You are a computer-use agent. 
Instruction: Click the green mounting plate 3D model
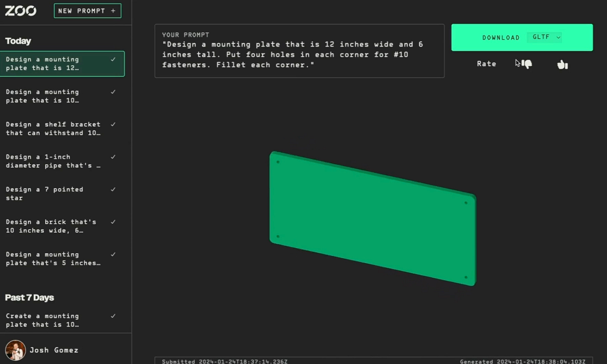coord(373,219)
